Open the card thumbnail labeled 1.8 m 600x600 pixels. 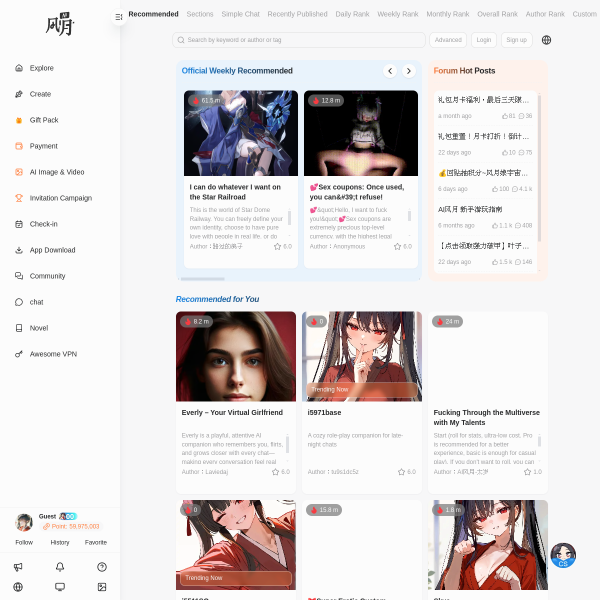coord(488,545)
